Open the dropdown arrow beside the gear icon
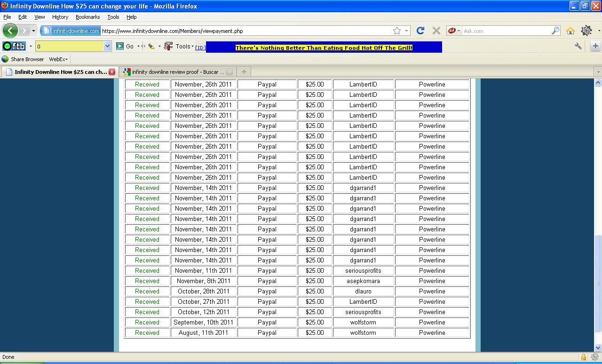 (x=599, y=31)
